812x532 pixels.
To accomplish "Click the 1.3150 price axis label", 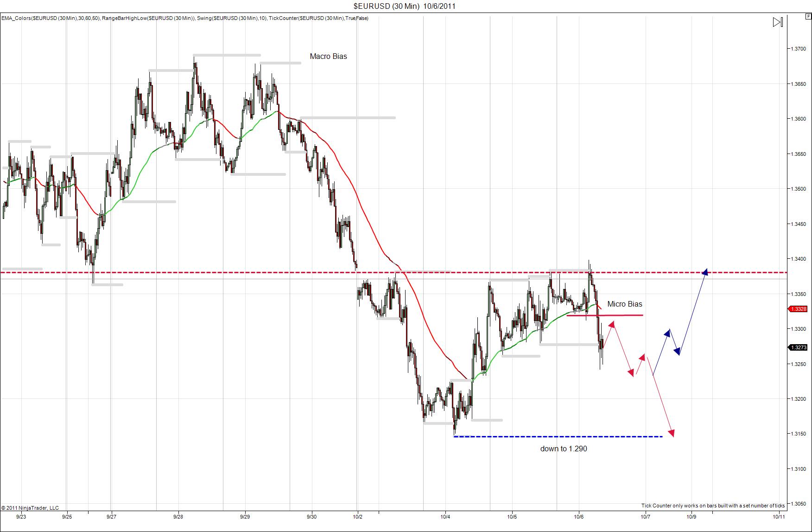I will (x=798, y=434).
